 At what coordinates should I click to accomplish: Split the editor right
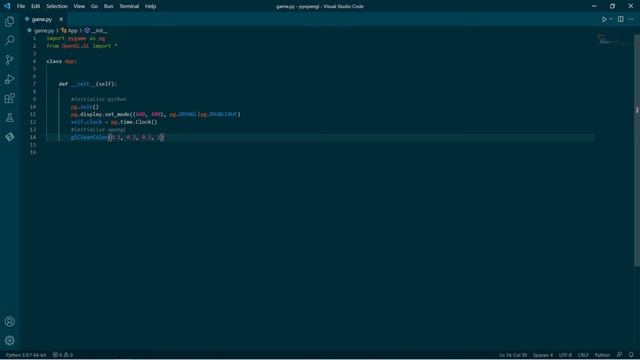pos(620,19)
